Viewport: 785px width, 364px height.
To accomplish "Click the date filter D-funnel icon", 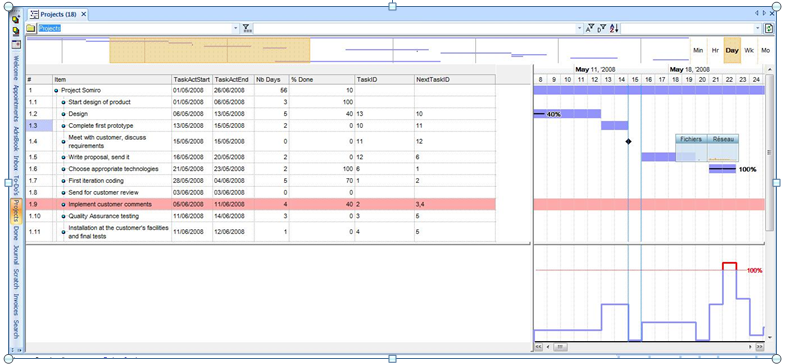I will tap(601, 29).
